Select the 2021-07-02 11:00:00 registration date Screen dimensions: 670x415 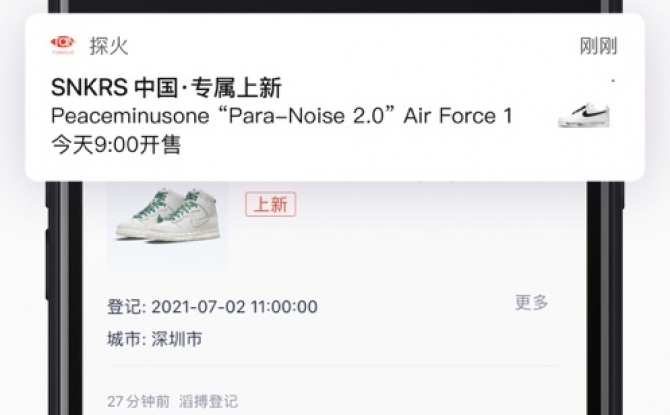234,307
